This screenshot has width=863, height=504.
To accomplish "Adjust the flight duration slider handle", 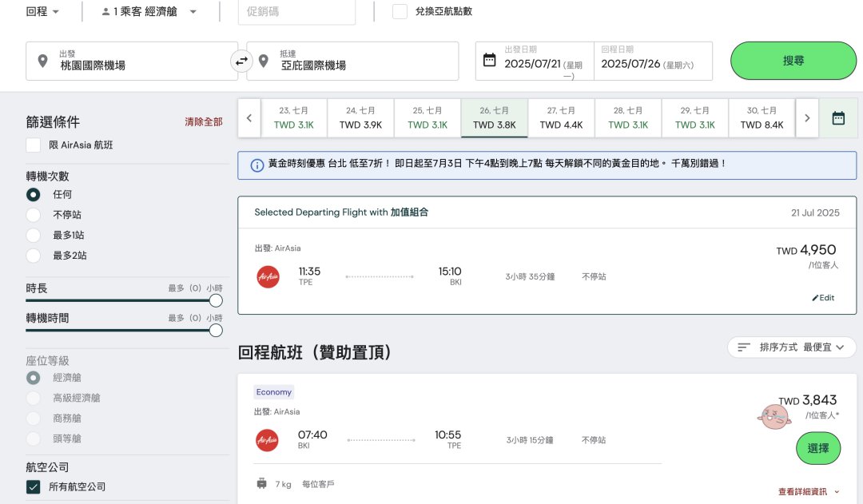I will coord(216,300).
